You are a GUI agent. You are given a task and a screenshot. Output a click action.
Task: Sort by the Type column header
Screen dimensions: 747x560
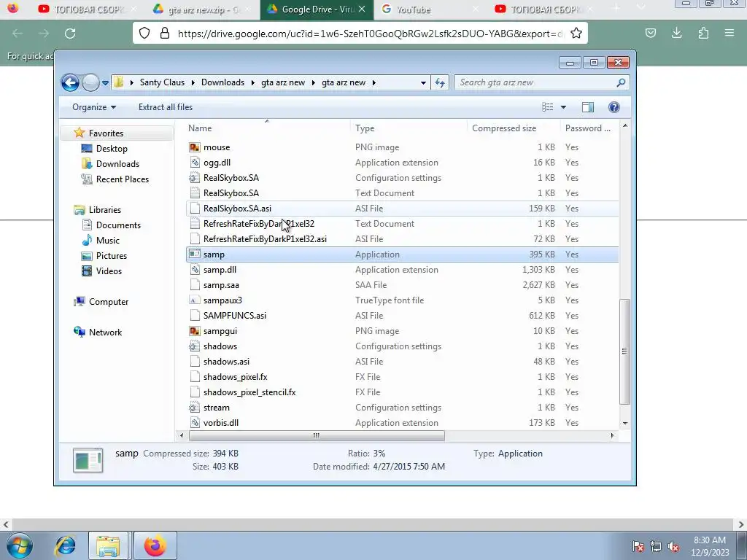coord(365,128)
